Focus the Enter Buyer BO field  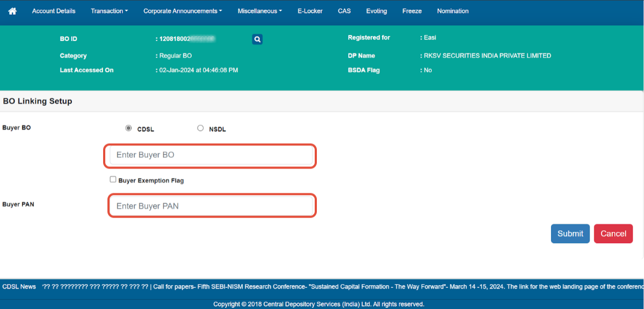tap(211, 155)
